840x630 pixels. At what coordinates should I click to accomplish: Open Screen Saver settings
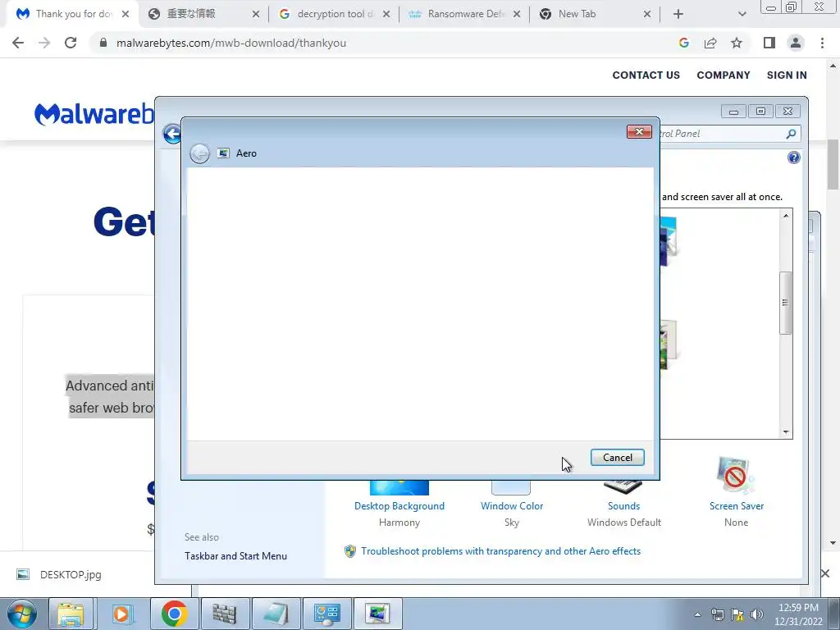tap(737, 505)
